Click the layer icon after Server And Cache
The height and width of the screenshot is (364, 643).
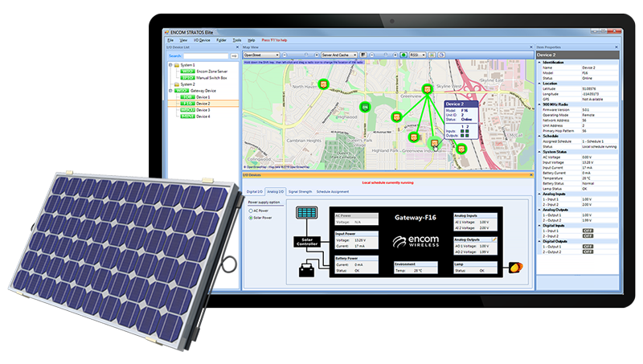[x=363, y=55]
